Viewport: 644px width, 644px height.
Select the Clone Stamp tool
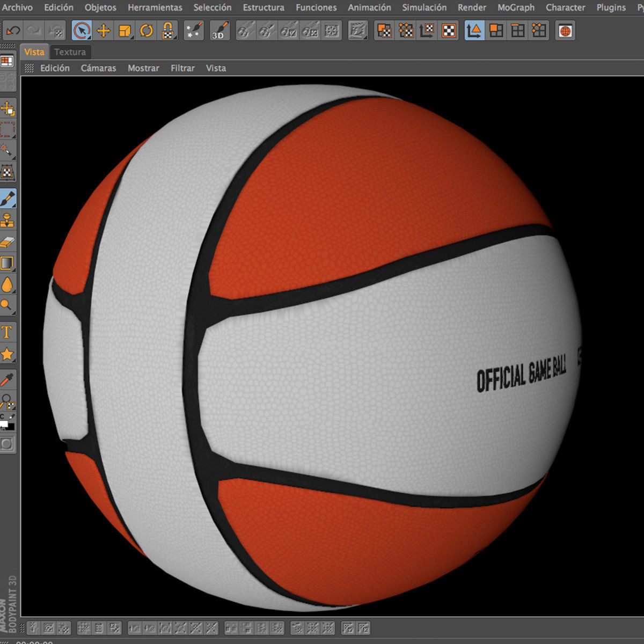(x=8, y=221)
